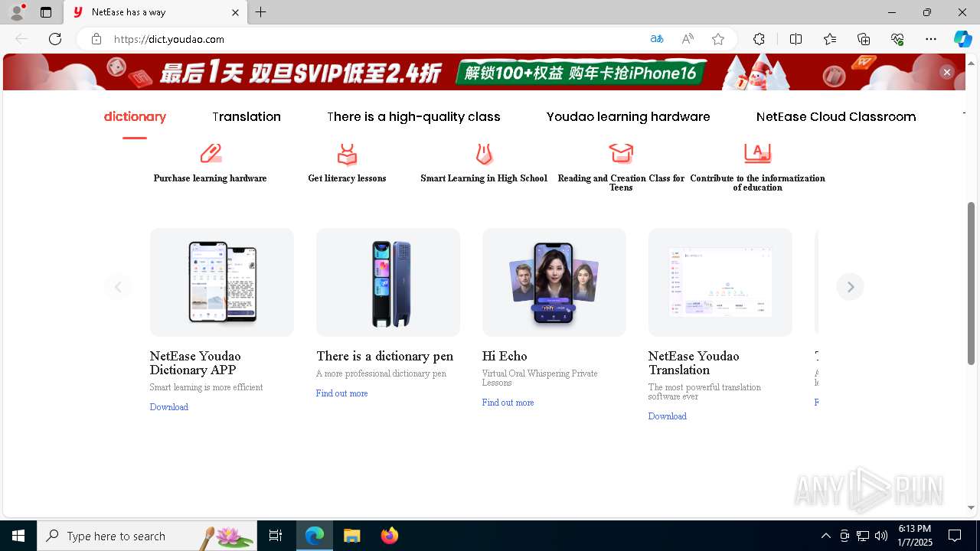Click There is a dictionary pen title
Screen dimensions: 980x551
click(385, 356)
